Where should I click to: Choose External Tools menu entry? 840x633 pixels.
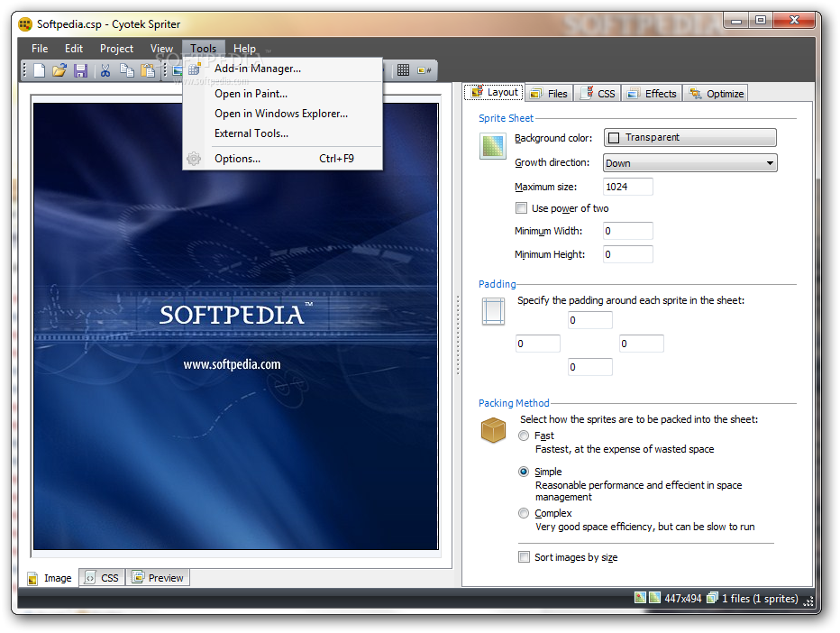(x=283, y=133)
